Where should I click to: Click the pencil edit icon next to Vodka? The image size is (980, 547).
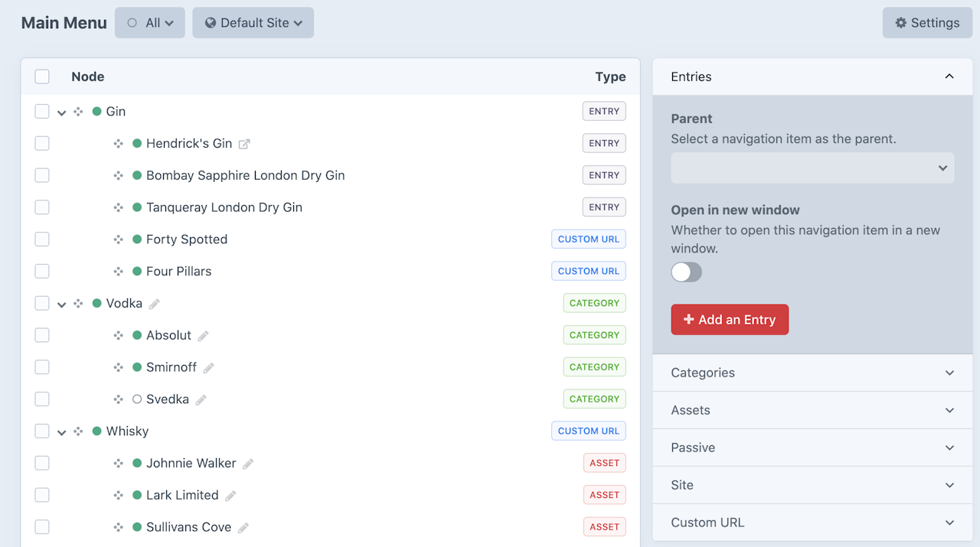click(x=155, y=304)
